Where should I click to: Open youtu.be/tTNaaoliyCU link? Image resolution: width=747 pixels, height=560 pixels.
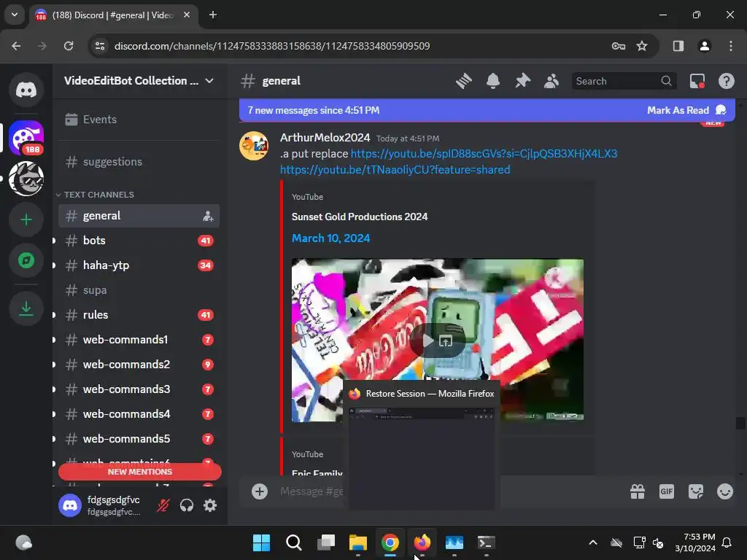pyautogui.click(x=395, y=170)
